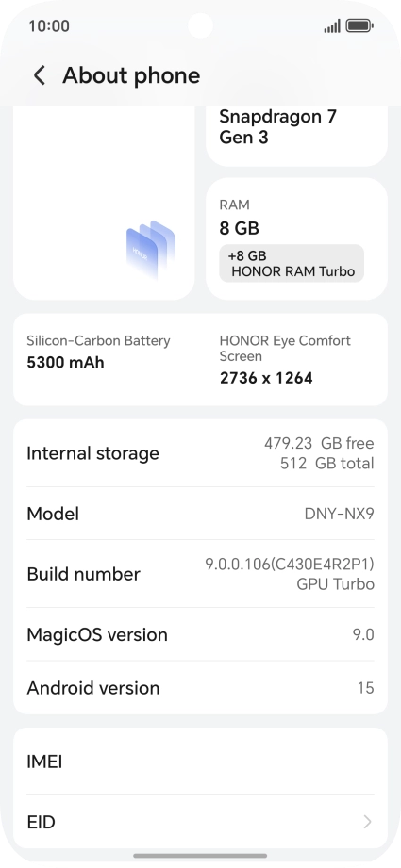This screenshot has width=401, height=868.
Task: Tap the +8 GB HONOR RAM Turbo badge
Action: click(x=292, y=264)
